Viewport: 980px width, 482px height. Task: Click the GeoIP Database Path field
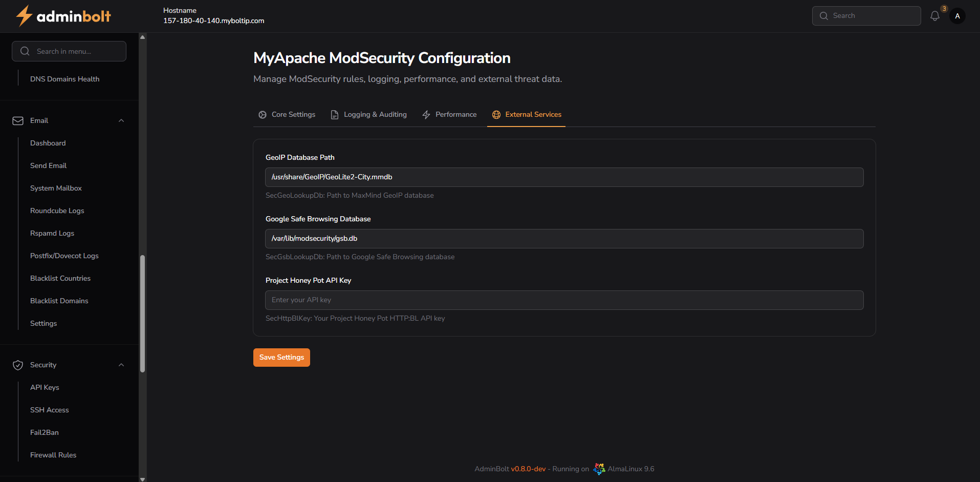point(564,177)
